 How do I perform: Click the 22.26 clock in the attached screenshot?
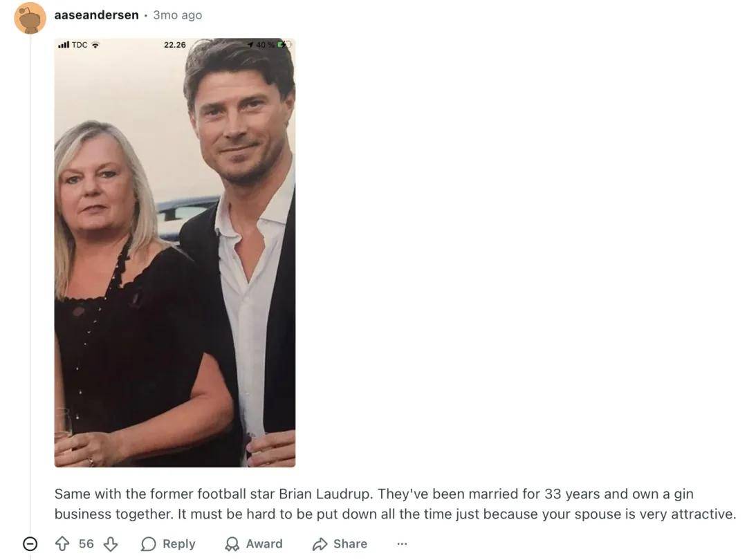[175, 45]
